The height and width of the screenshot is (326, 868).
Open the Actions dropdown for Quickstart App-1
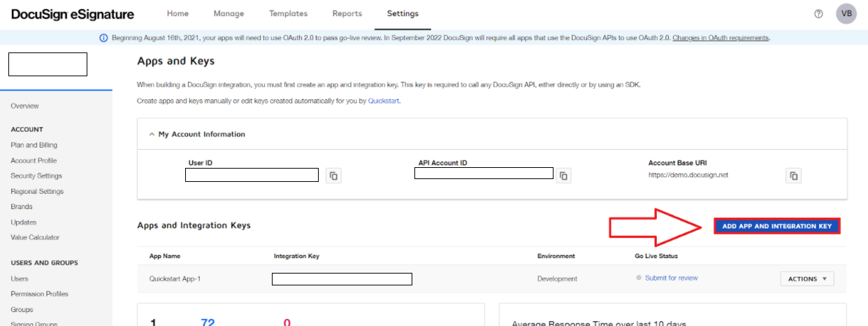point(806,279)
